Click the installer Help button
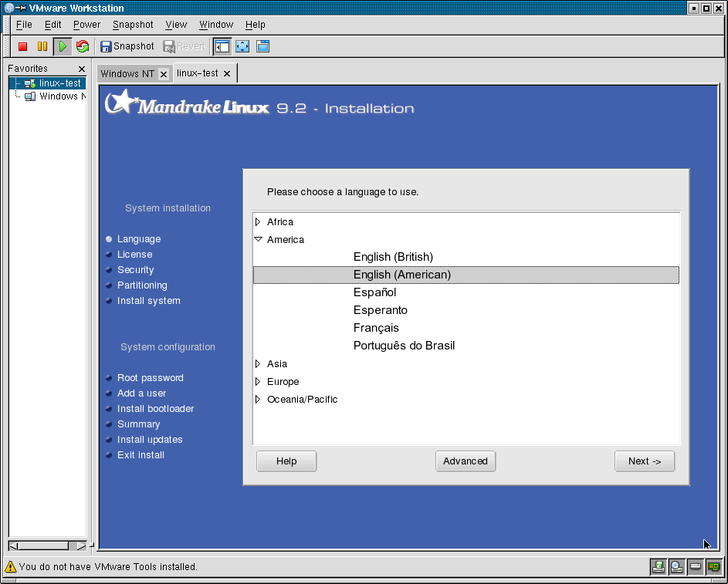Image resolution: width=728 pixels, height=584 pixels. coord(286,461)
